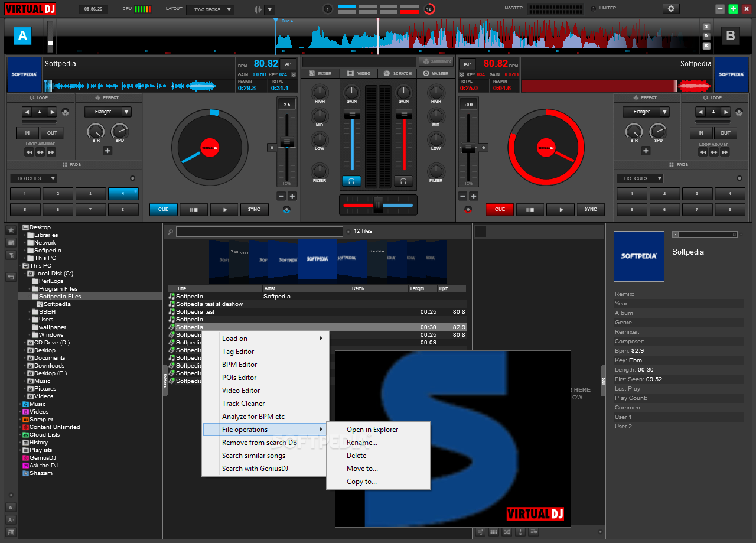Click the filter folder icon in the browser sidebar
Viewport: 756px width, 543px height.
(x=11, y=255)
